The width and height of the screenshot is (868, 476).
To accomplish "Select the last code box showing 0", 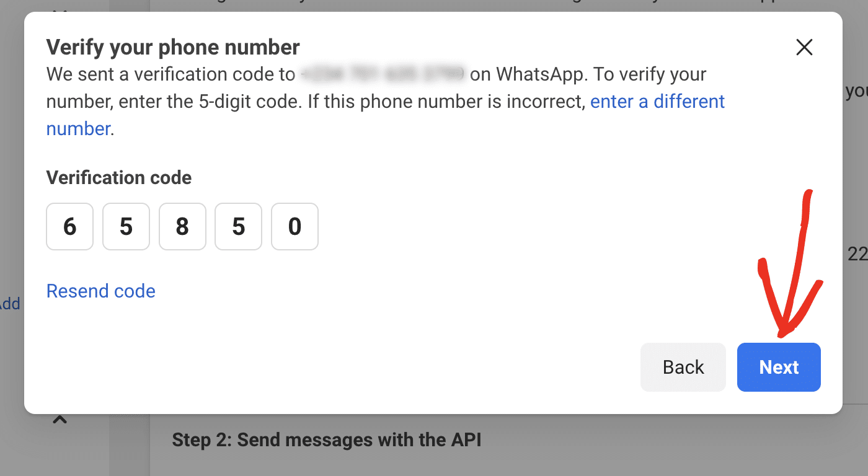I will click(294, 227).
